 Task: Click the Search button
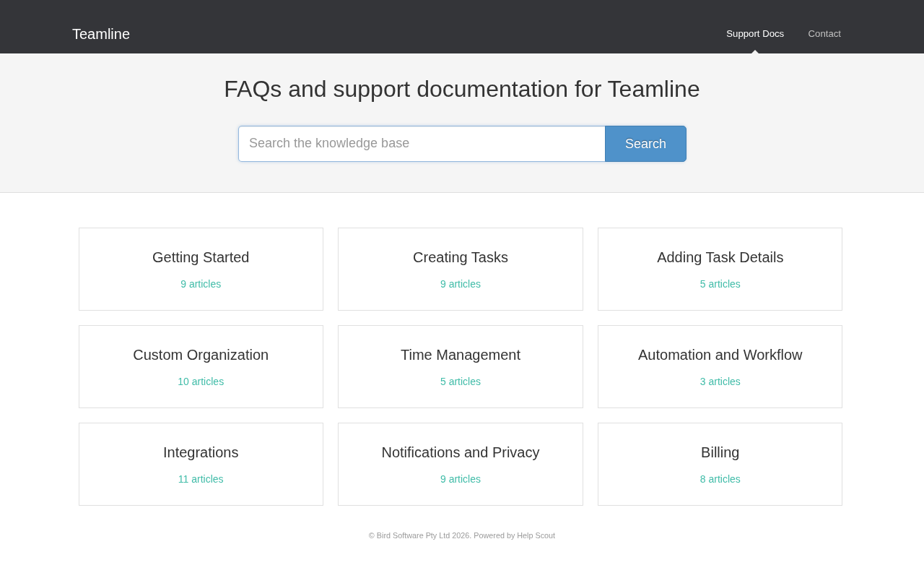point(645,144)
